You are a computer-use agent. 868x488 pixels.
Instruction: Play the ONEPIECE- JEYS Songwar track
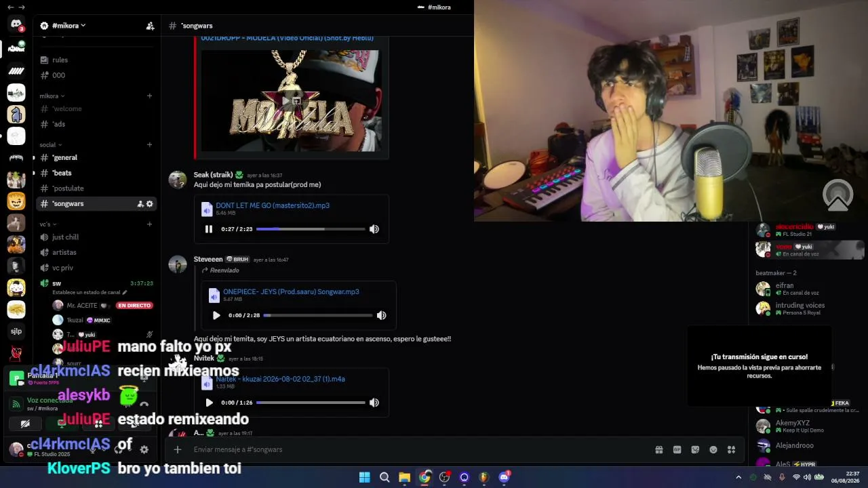pyautogui.click(x=216, y=315)
